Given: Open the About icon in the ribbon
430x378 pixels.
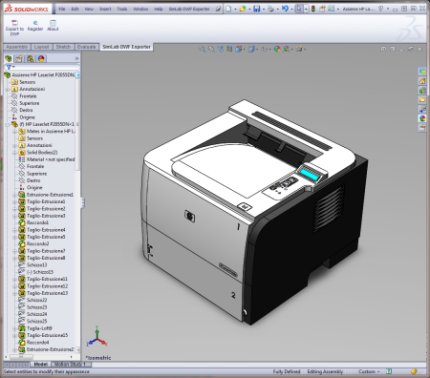Looking at the screenshot, I should [53, 23].
